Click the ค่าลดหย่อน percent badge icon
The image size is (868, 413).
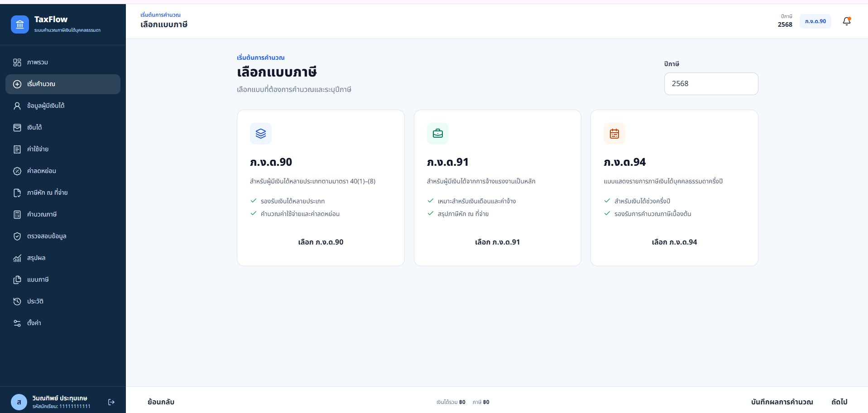17,171
